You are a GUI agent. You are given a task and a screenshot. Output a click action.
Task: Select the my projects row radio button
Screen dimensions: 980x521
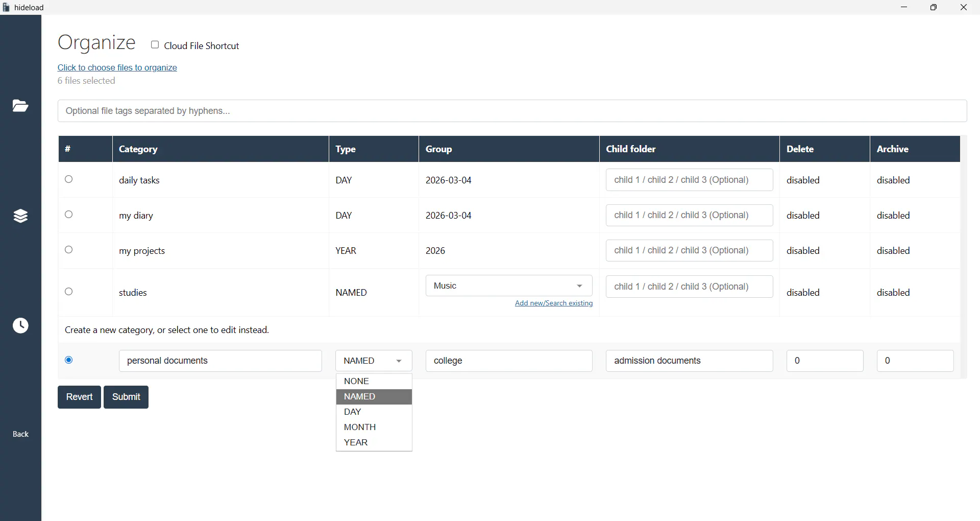point(69,250)
